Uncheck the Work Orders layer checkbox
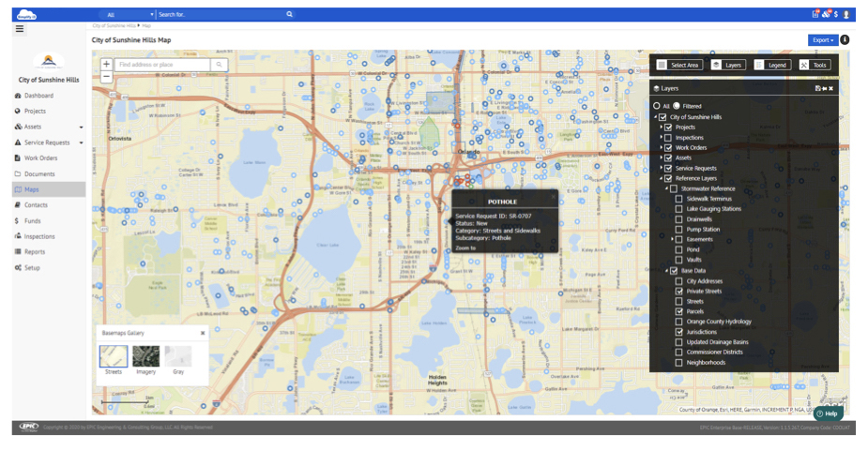 [x=668, y=147]
